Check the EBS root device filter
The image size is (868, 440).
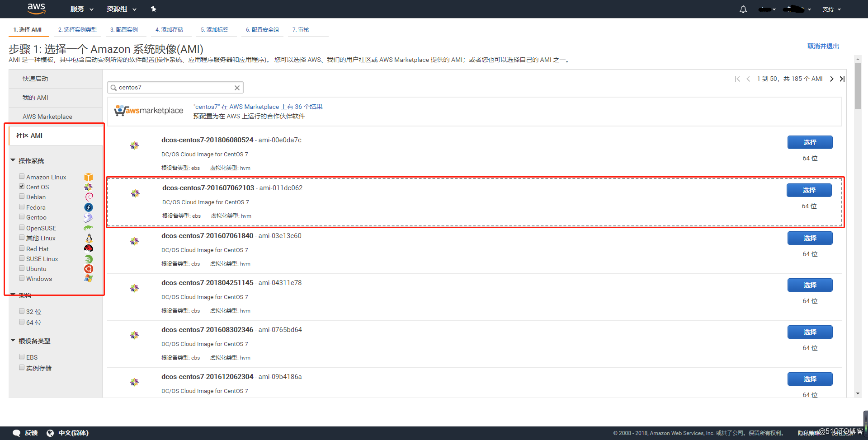click(22, 357)
